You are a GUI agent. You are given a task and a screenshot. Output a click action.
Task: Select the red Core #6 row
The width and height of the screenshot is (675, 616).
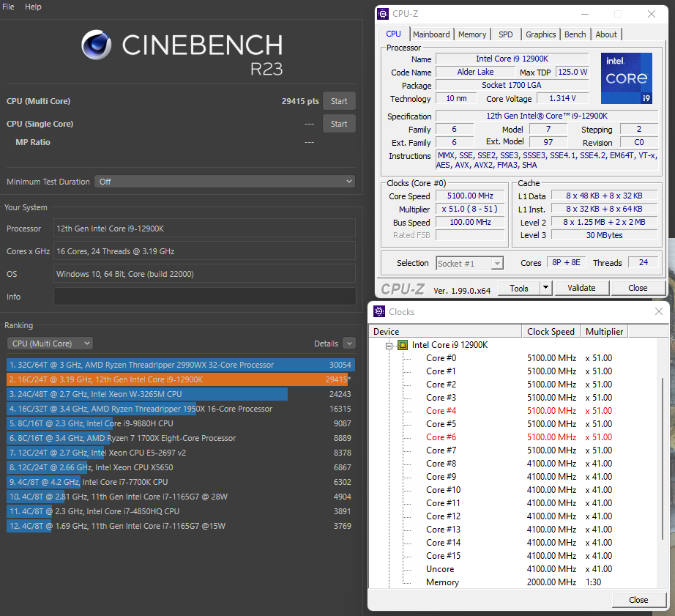click(x=519, y=437)
